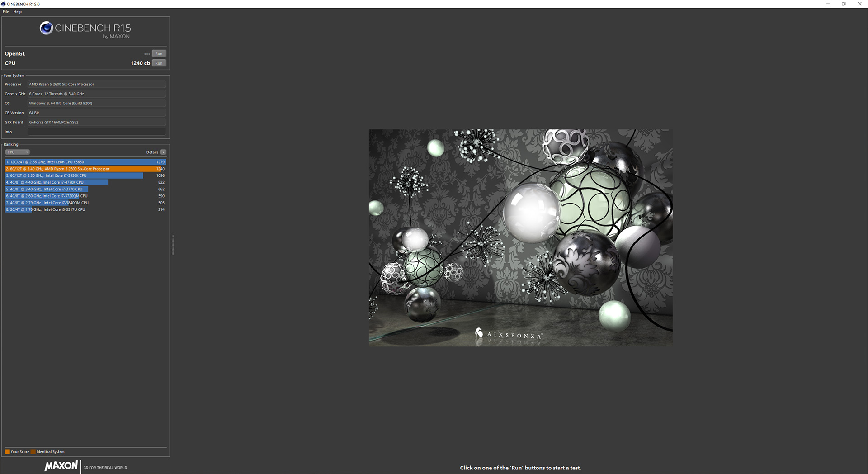The image size is (868, 474).
Task: Click the Cores x GHz value field
Action: click(x=97, y=94)
